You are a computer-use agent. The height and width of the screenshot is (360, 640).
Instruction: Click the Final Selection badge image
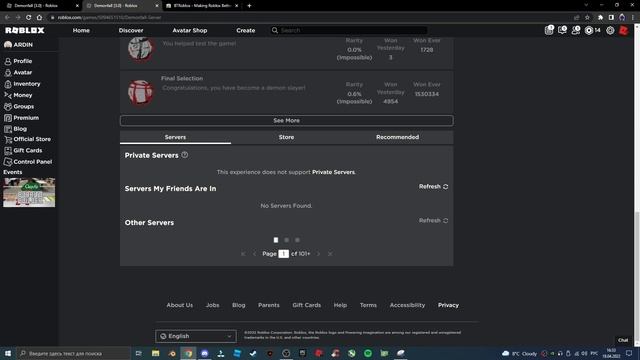pyautogui.click(x=140, y=93)
